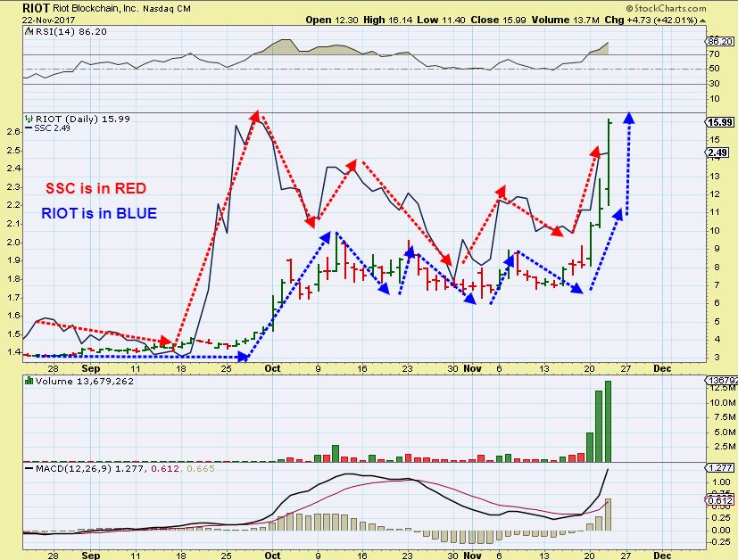The image size is (738, 560).
Task: Click the line marker before SSC 2.49
Action: pos(29,128)
